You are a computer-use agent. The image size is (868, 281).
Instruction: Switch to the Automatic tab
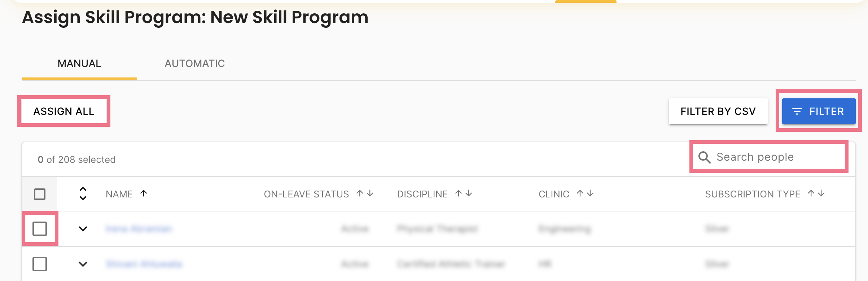pos(195,64)
